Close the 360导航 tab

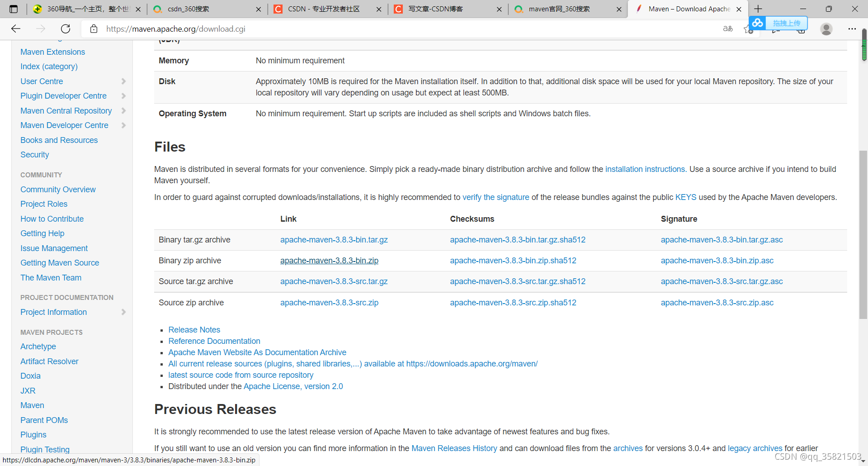point(138,9)
